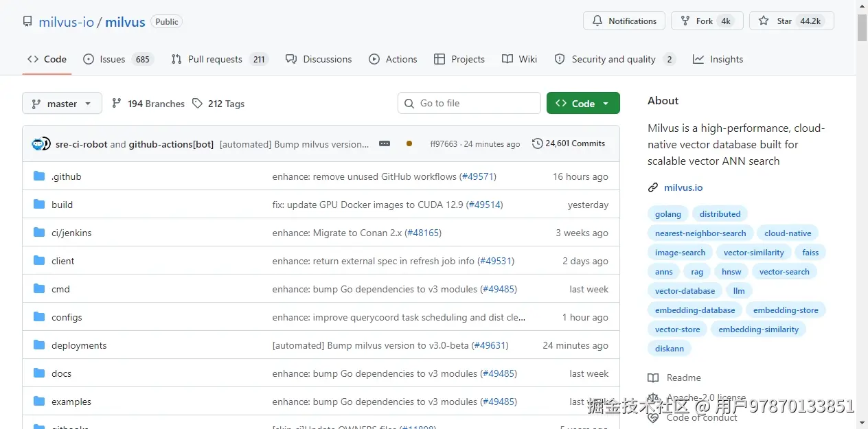Expand the green Code dropdown button
This screenshot has width=868, height=429.
coord(583,103)
